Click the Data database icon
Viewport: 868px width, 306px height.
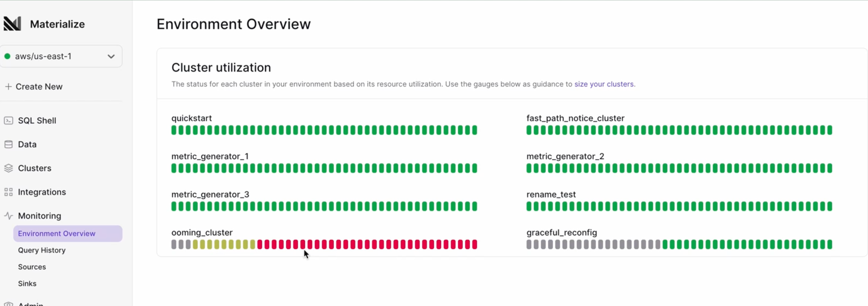(x=8, y=145)
